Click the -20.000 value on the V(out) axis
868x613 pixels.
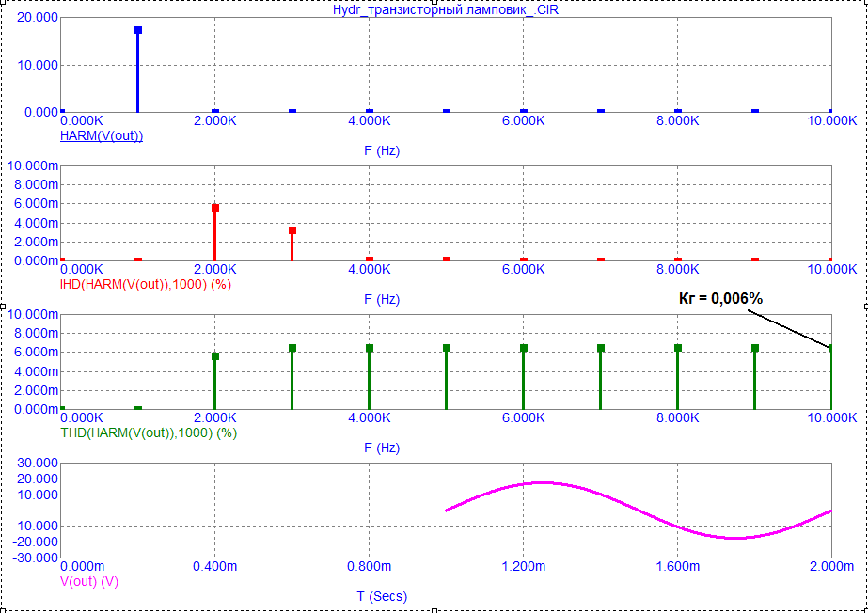[36, 542]
